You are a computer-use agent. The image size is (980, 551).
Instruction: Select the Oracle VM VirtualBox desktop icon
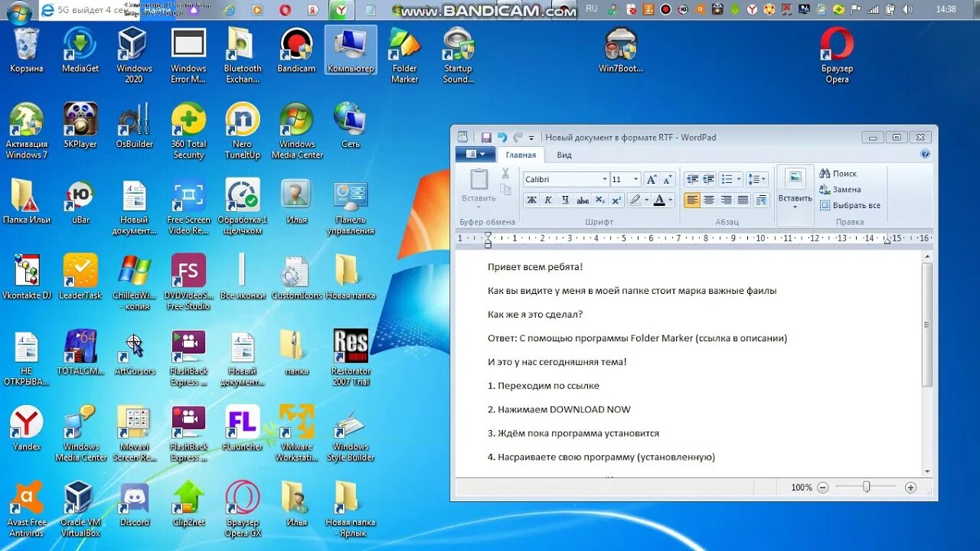(x=80, y=509)
